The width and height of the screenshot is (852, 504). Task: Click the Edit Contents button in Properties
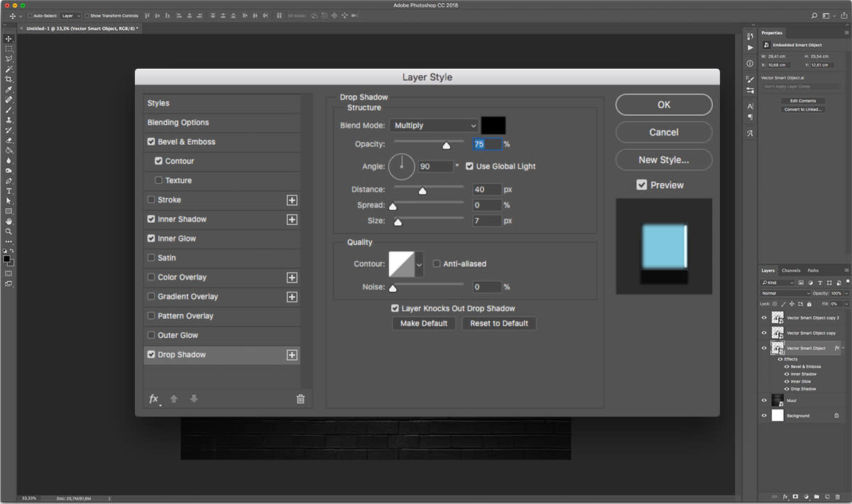point(803,101)
